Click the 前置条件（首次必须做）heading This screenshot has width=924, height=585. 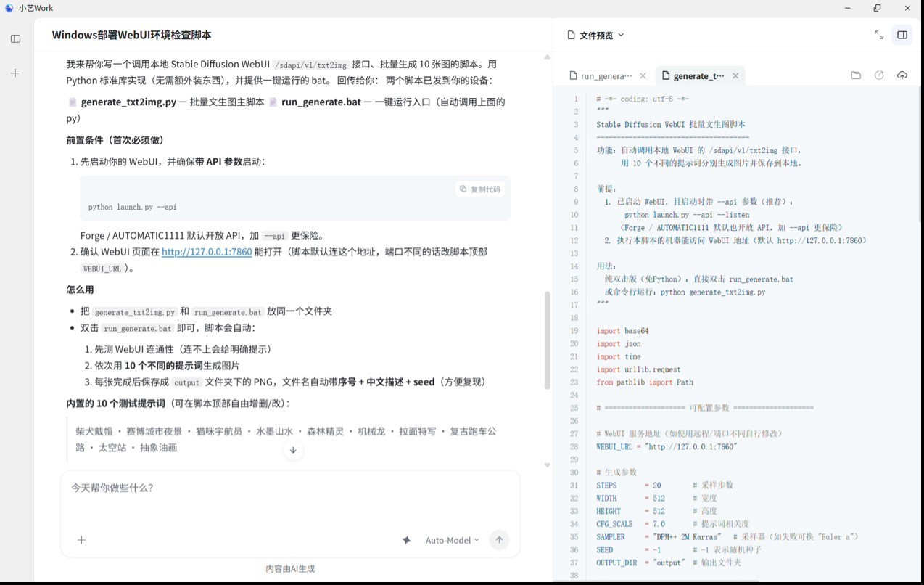(115, 139)
